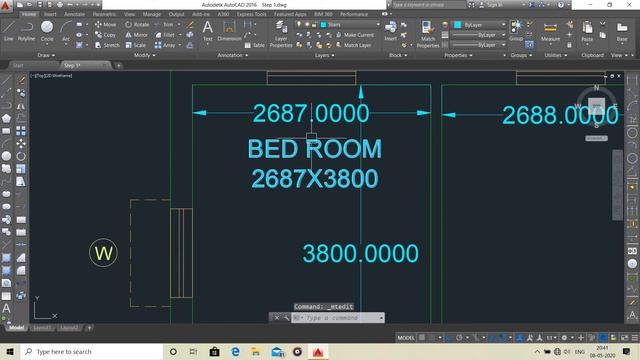Image resolution: width=640 pixels, height=360 pixels.
Task: Select the Fillet tool
Action: pyautogui.click(x=165, y=35)
